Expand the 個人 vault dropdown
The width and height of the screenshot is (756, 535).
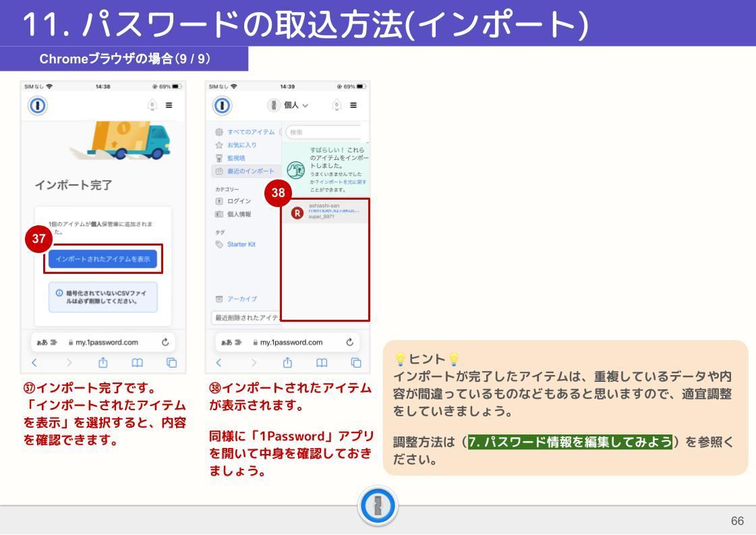(288, 105)
